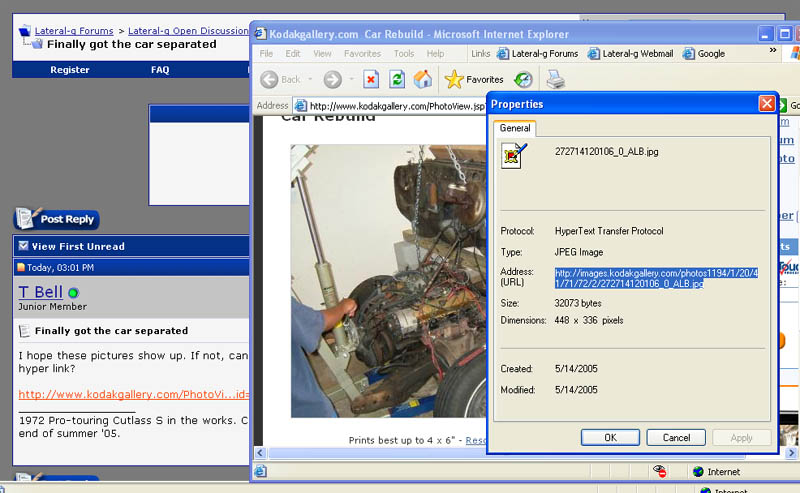Click the post icon beside Today, 03:01 PM
This screenshot has height=493, width=800.
(x=21, y=267)
